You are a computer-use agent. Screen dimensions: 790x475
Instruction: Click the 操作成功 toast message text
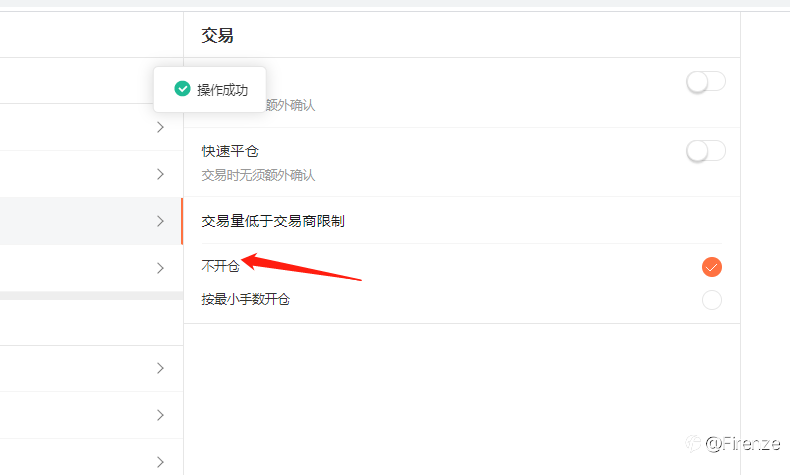(x=222, y=90)
